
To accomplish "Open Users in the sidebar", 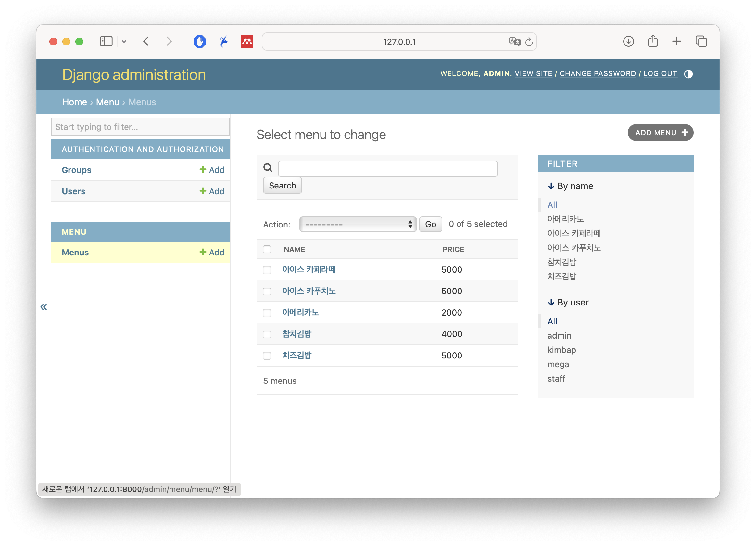I will pos(74,191).
